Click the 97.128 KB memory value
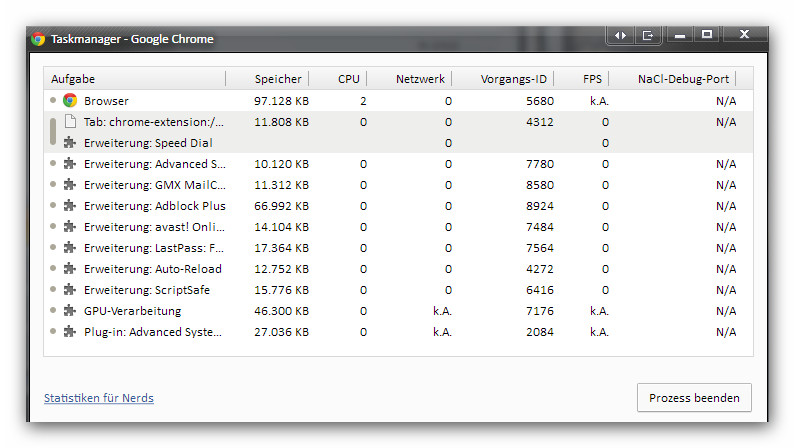This screenshot has width=795, height=448. click(281, 101)
